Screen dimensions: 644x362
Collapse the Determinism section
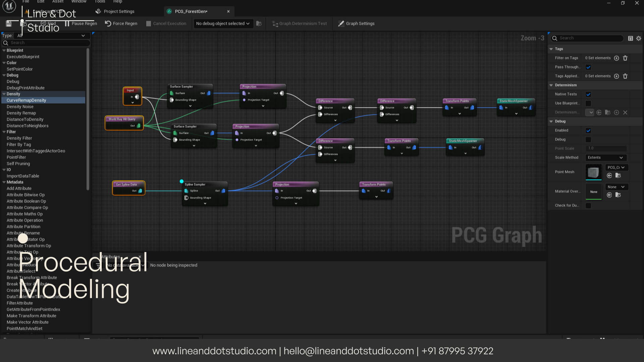(x=551, y=85)
